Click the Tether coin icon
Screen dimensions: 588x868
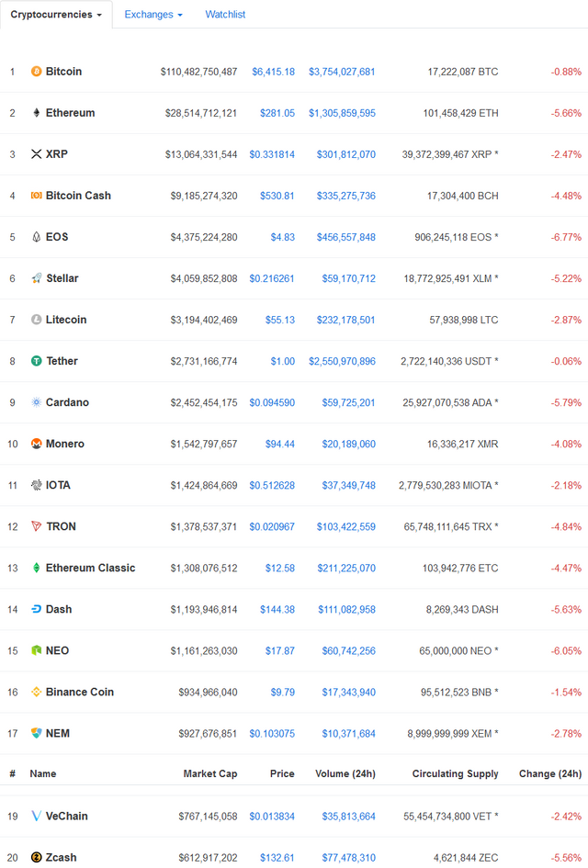(37, 361)
